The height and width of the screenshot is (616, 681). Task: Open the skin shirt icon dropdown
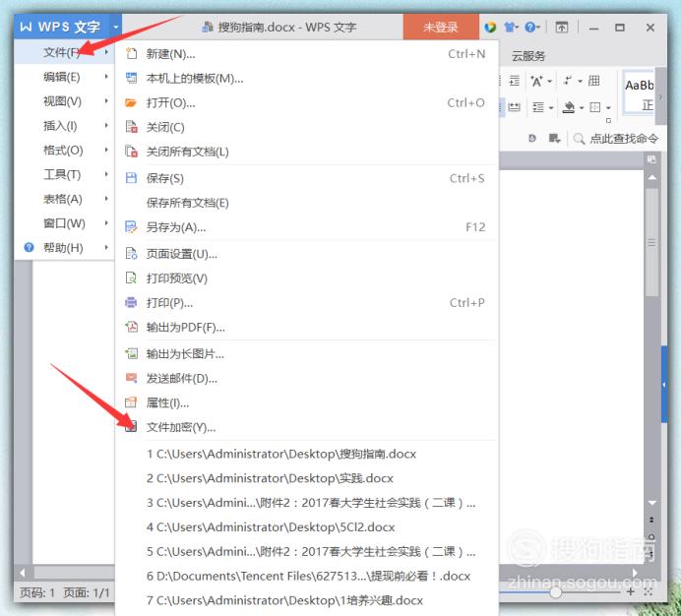[x=511, y=28]
